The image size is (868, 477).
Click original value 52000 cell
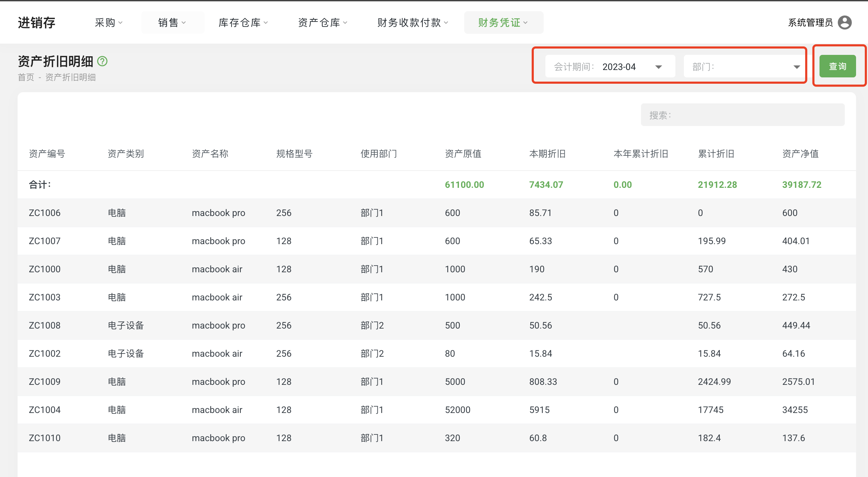point(458,410)
